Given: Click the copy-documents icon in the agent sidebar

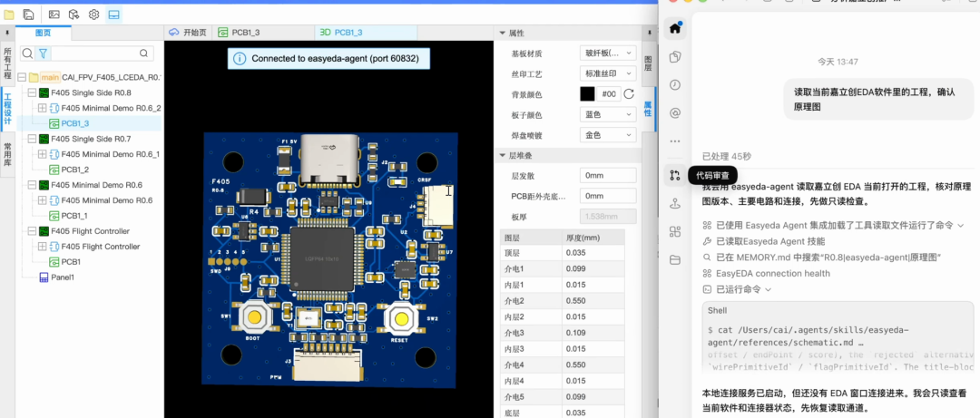Looking at the screenshot, I should [674, 57].
